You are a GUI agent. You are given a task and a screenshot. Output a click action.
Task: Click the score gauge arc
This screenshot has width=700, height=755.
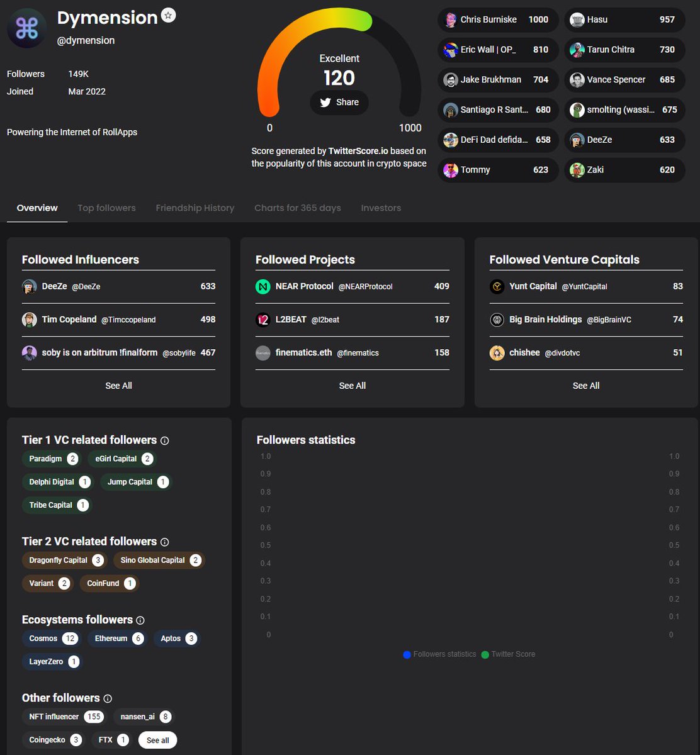tap(339, 63)
